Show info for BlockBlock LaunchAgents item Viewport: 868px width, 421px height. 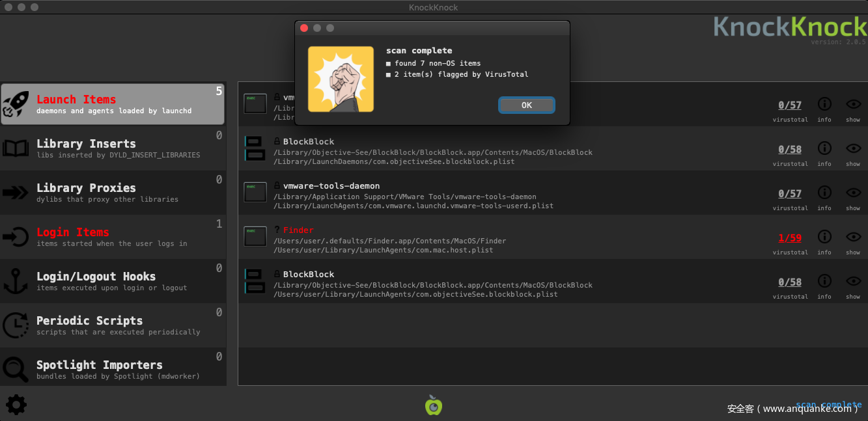tap(824, 281)
